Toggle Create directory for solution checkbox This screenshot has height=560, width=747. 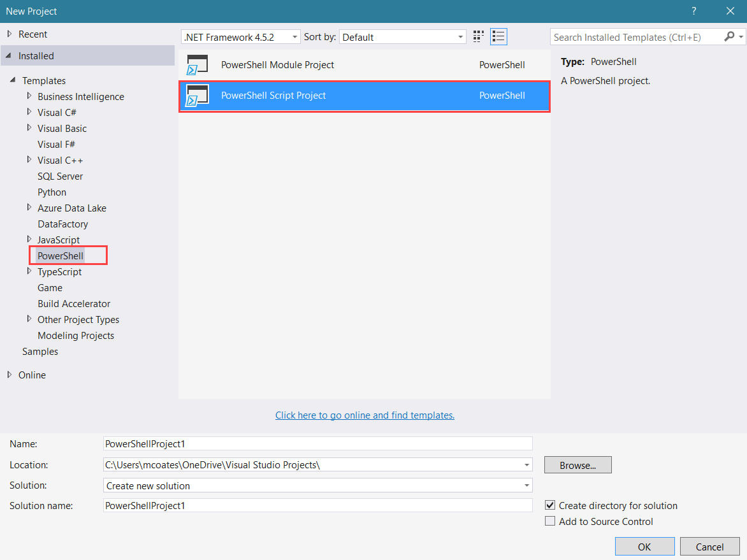point(550,505)
